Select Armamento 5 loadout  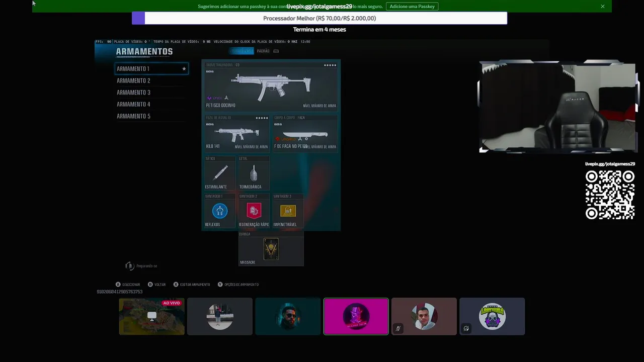pos(151,116)
